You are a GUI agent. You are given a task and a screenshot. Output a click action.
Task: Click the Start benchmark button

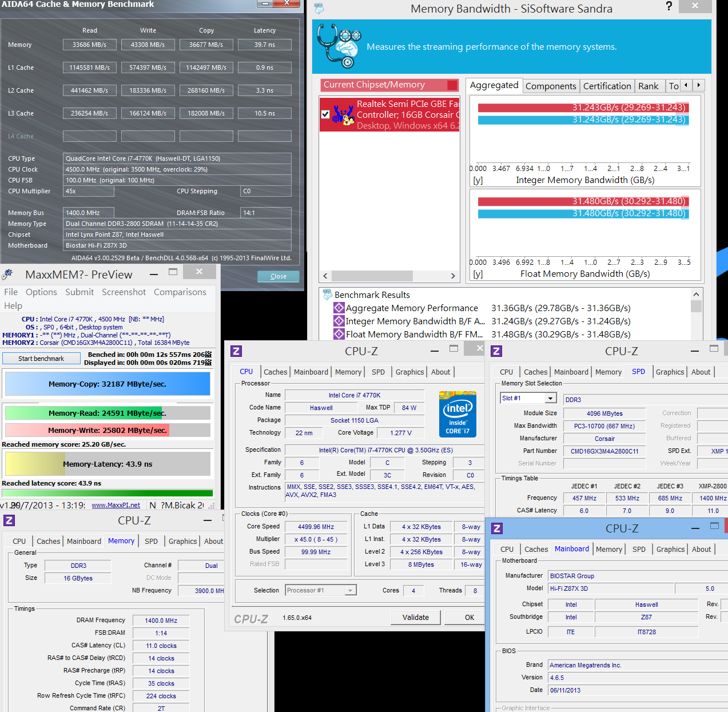pyautogui.click(x=41, y=359)
